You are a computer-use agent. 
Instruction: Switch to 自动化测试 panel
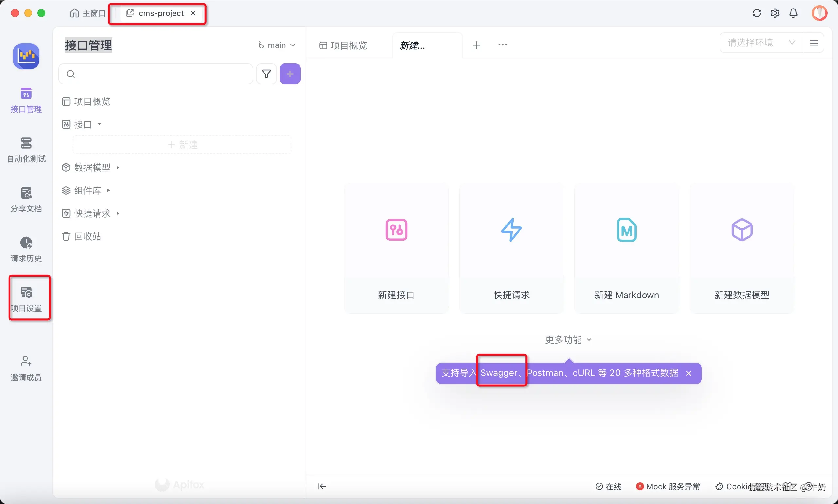point(26,150)
